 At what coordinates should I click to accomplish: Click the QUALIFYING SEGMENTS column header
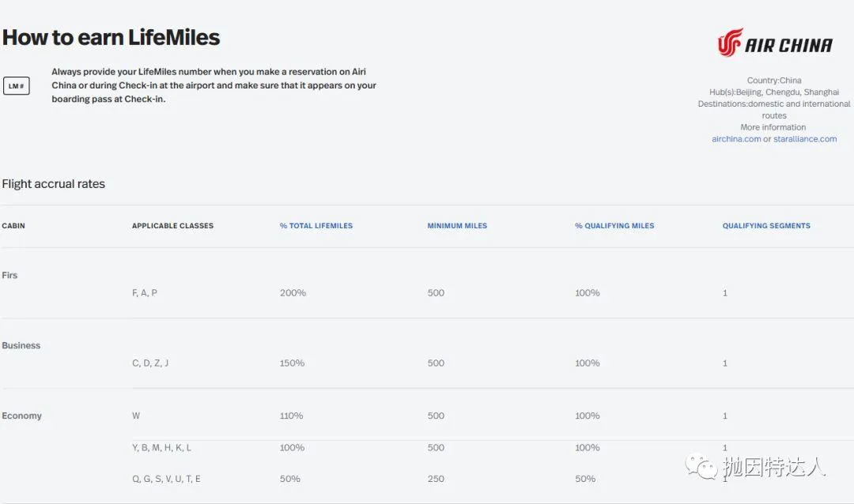(766, 226)
